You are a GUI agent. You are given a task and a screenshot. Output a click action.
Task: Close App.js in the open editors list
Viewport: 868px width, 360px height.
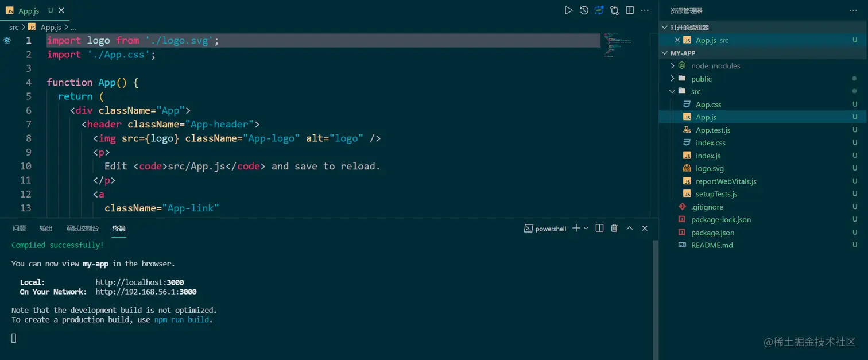[x=677, y=40]
